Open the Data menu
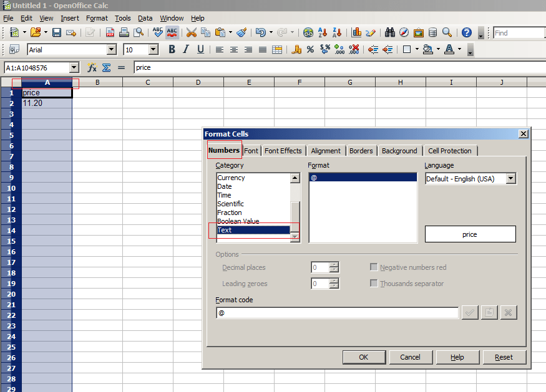 point(145,18)
